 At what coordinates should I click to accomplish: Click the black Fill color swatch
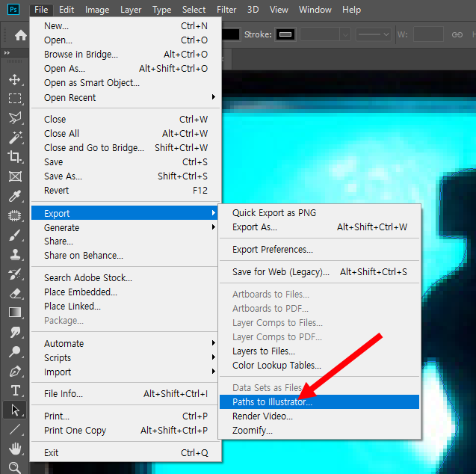(231, 34)
